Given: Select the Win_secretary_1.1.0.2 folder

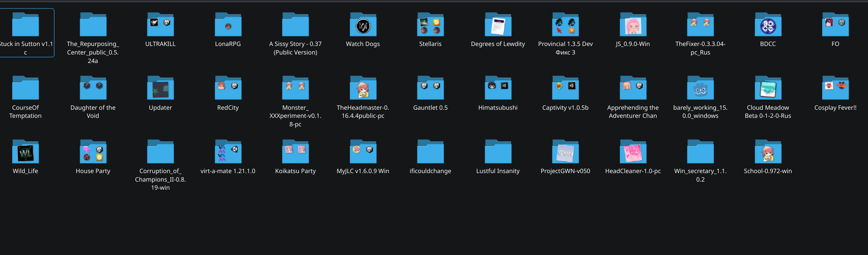Looking at the screenshot, I should coord(700,153).
